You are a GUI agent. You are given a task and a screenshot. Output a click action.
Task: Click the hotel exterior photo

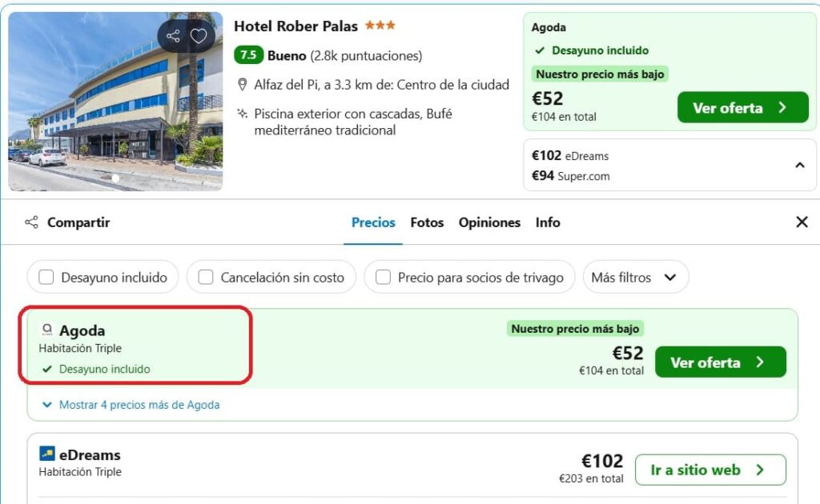click(115, 102)
